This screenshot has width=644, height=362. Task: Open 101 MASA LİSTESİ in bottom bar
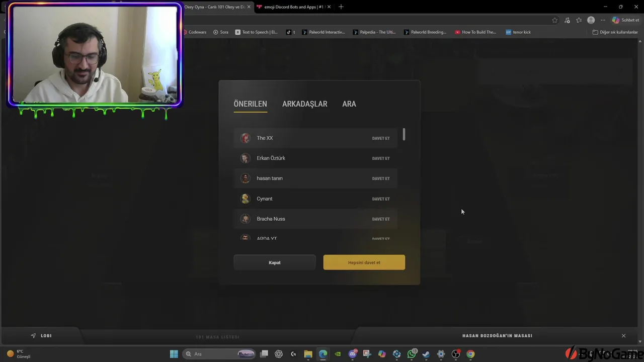tap(217, 337)
